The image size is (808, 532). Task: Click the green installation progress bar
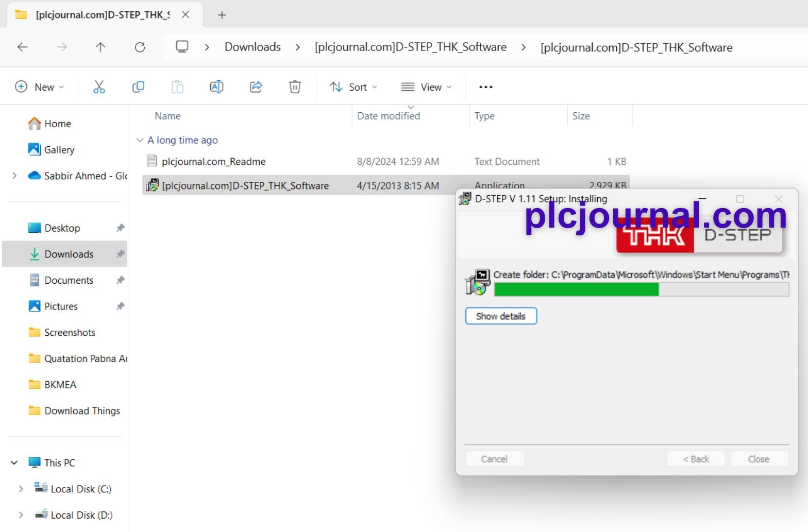(x=641, y=289)
